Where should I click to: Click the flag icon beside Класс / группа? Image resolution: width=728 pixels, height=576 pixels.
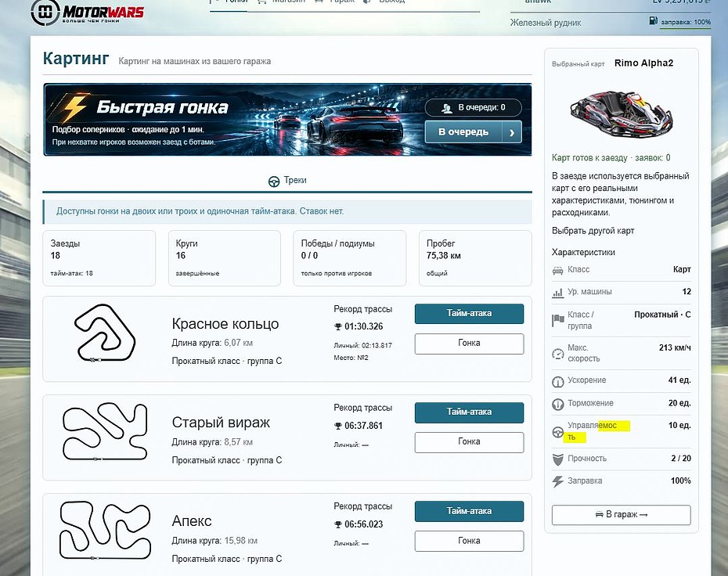pos(557,320)
